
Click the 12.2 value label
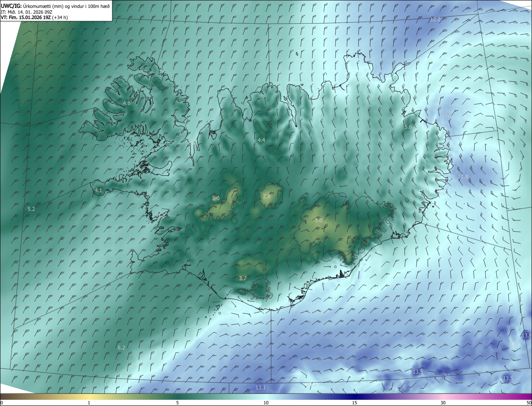coord(435,20)
